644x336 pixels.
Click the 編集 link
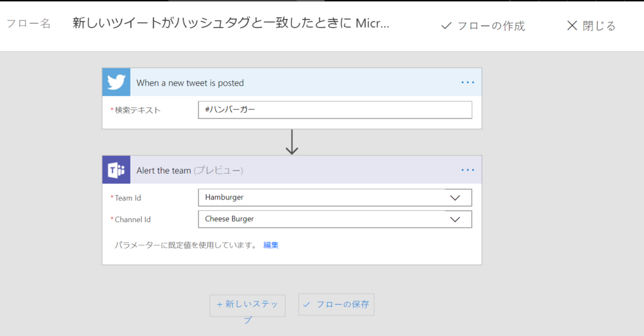tap(270, 245)
